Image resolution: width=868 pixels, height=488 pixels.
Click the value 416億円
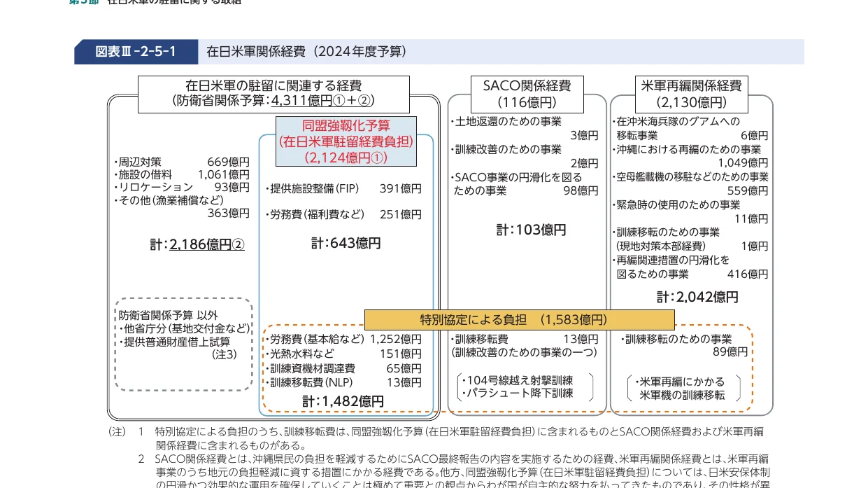(748, 274)
